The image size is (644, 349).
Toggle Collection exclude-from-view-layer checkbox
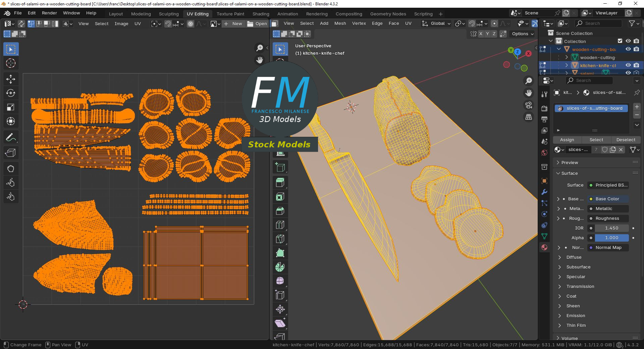click(x=620, y=41)
